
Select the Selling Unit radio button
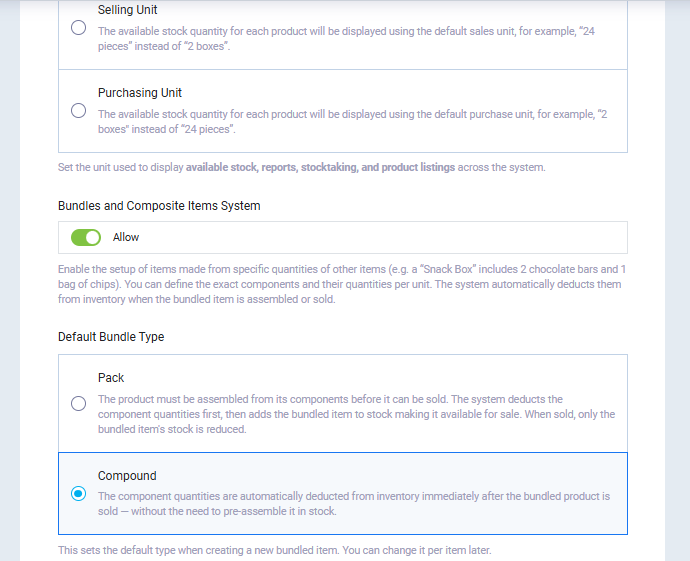tap(78, 28)
